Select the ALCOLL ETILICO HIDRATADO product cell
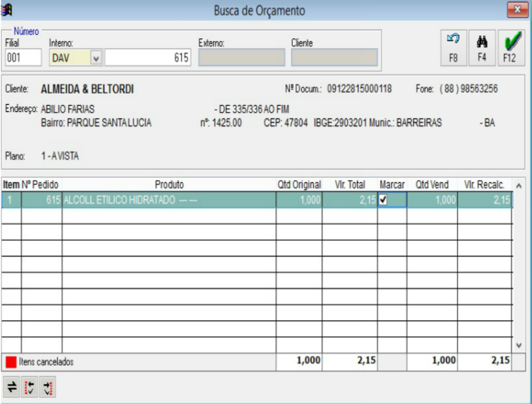 pyautogui.click(x=169, y=200)
